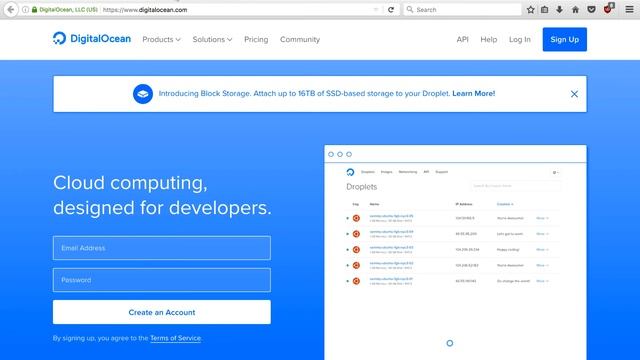Click the blue Sign Up button
The width and height of the screenshot is (640, 360).
564,39
